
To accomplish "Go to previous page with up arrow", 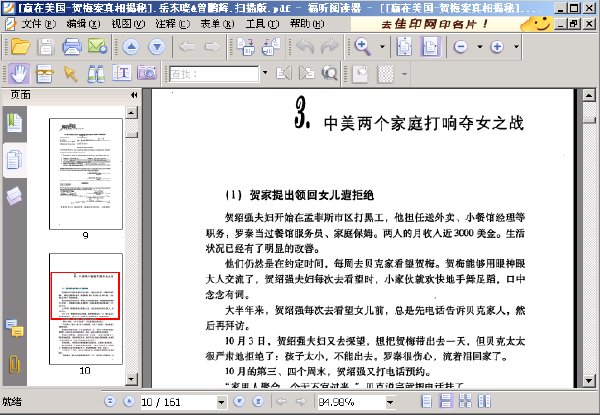I will coord(131,47).
